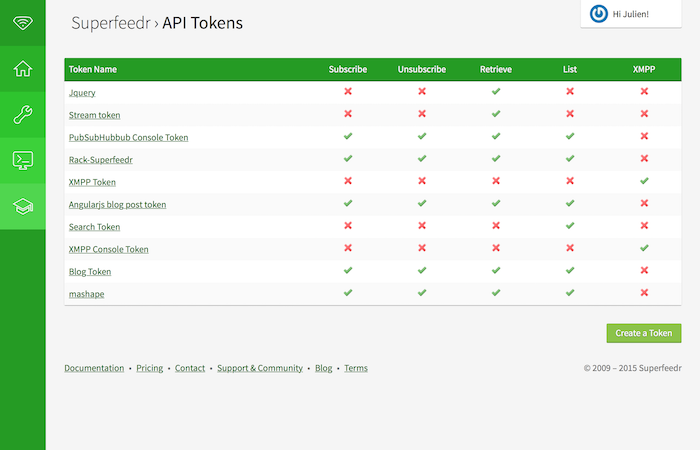Click Rack-Superfeedr's Unsubscribe green check

pyautogui.click(x=422, y=158)
